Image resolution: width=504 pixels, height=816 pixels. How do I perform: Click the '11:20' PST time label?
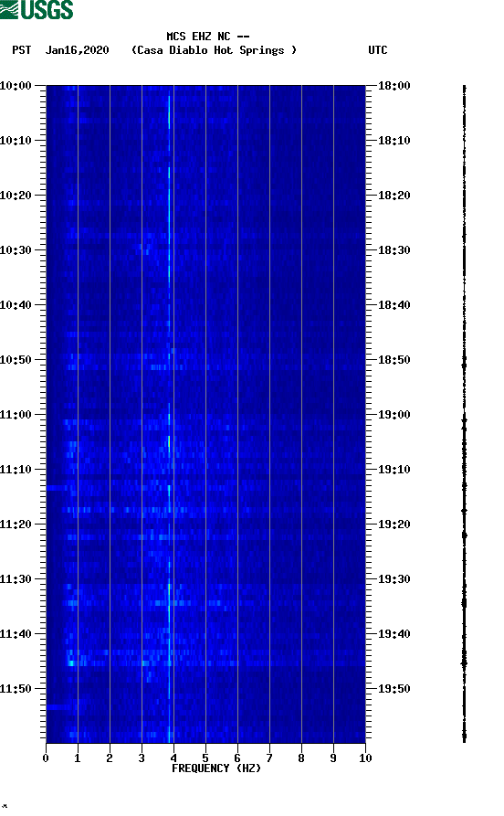pos(16,525)
